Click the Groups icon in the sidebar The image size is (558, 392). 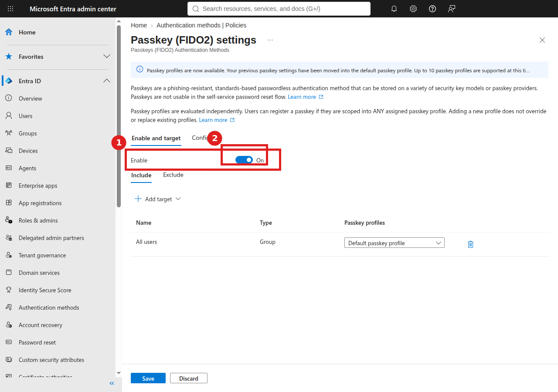click(x=9, y=133)
